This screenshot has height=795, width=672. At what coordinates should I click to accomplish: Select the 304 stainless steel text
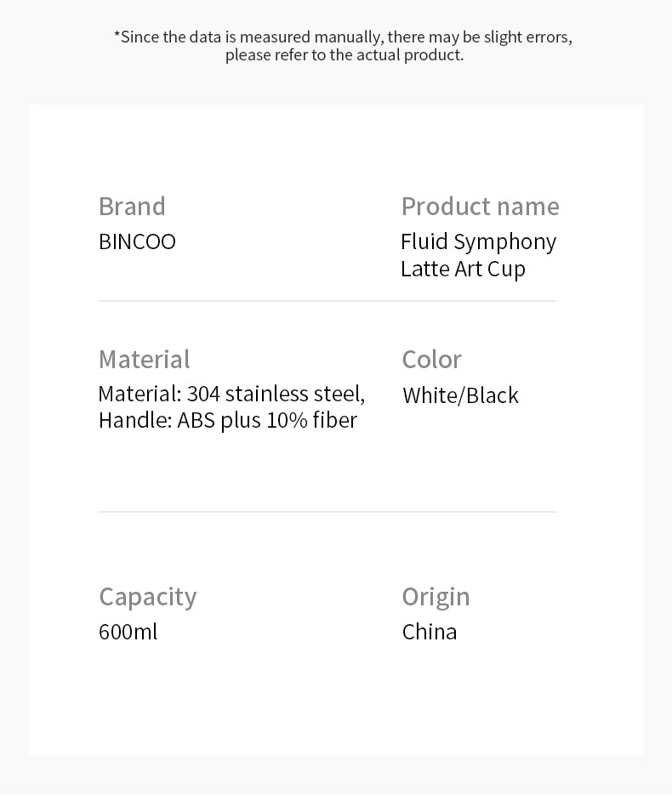click(x=276, y=394)
